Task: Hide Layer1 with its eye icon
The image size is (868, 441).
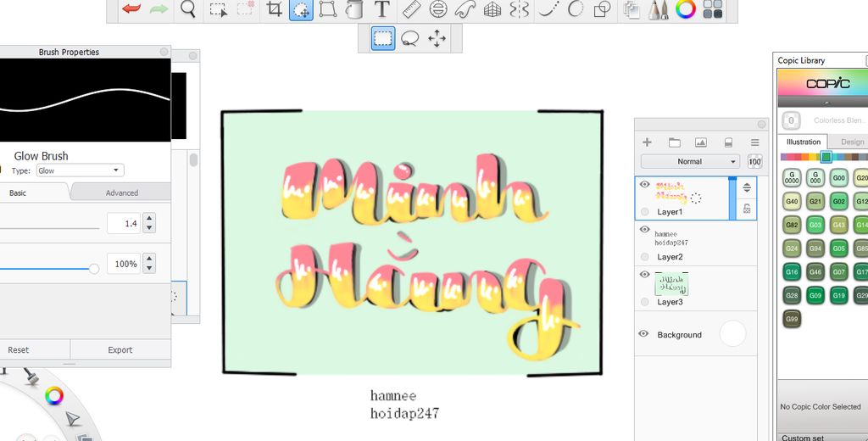Action: click(644, 185)
